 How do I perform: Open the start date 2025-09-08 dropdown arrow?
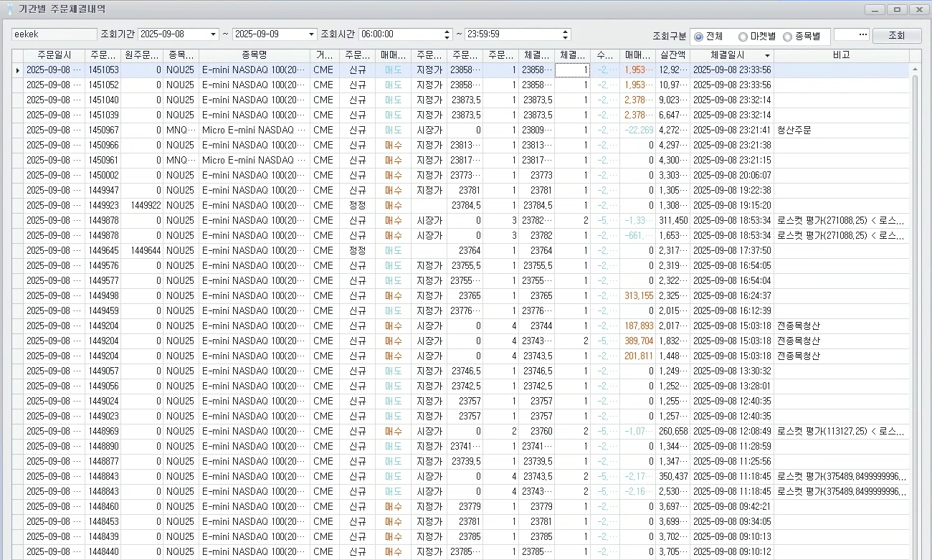tap(213, 34)
